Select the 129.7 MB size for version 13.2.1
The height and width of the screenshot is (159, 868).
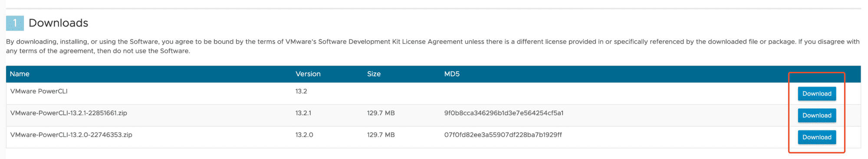tap(381, 113)
